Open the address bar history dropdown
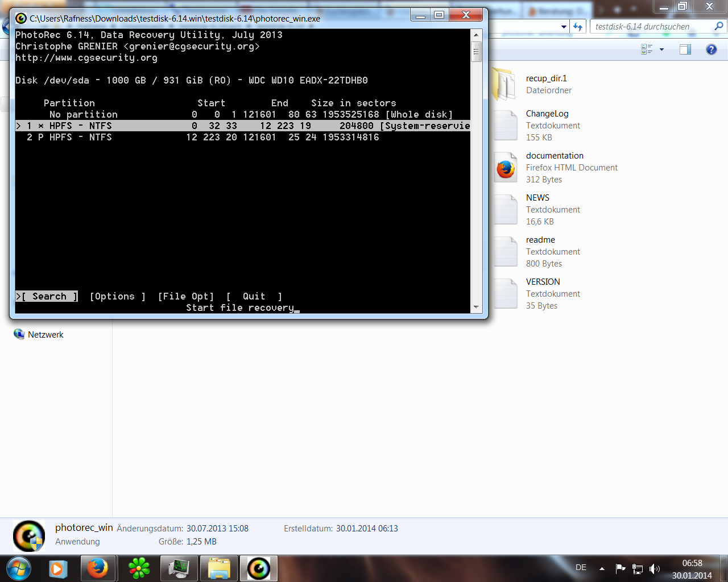728x582 pixels. pos(564,27)
